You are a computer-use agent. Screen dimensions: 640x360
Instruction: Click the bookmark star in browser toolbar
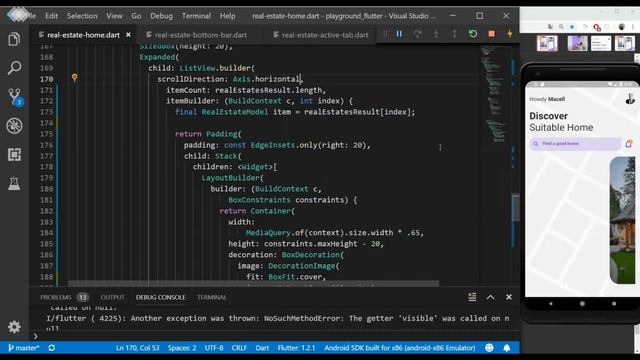[572, 27]
